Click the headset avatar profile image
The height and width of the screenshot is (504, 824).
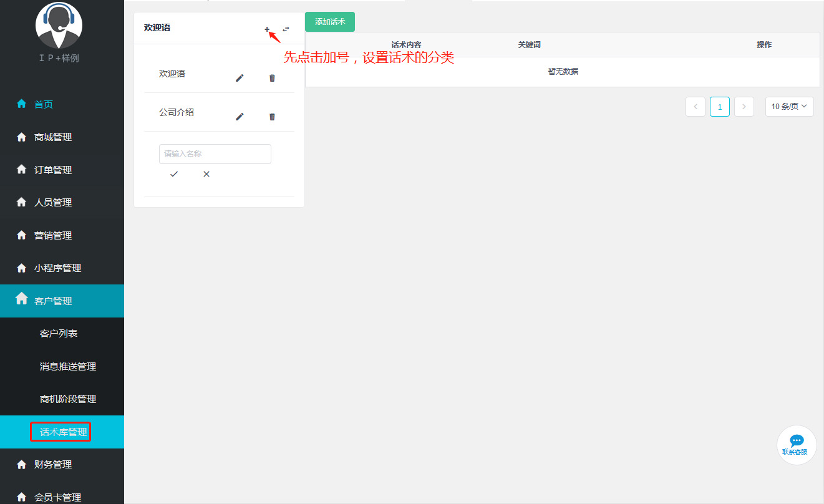tap(59, 25)
